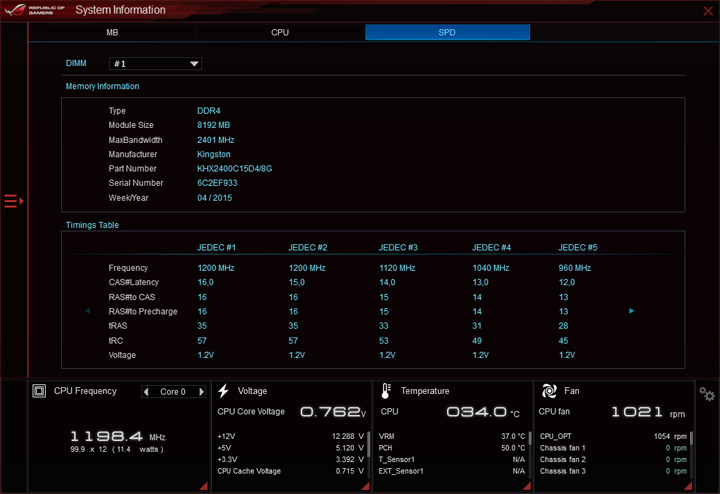Click the Fan spinner icon
720x494 pixels.
[549, 391]
